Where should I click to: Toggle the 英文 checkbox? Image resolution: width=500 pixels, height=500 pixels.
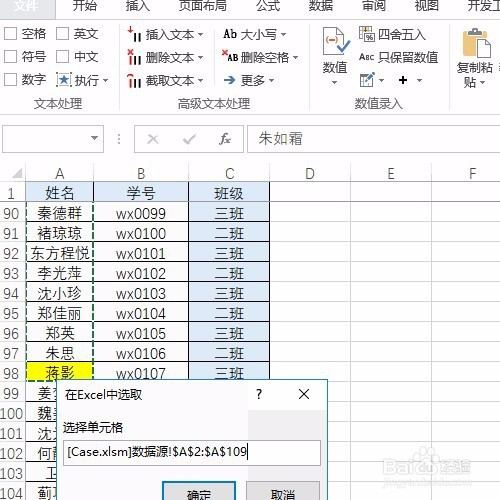pos(62,34)
